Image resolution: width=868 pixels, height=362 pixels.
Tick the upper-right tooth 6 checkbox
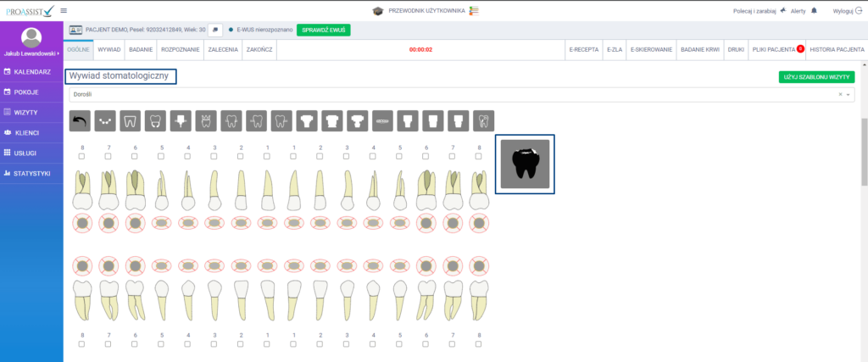[426, 157]
